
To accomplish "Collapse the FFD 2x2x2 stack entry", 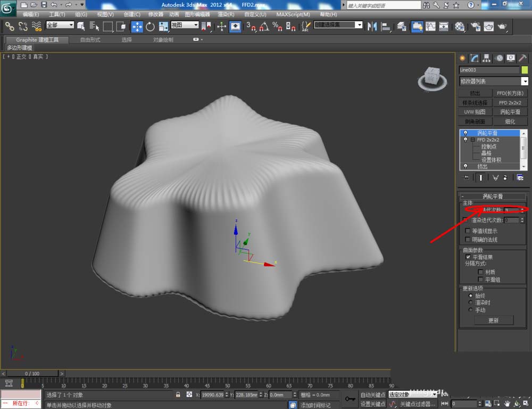I will [472, 140].
